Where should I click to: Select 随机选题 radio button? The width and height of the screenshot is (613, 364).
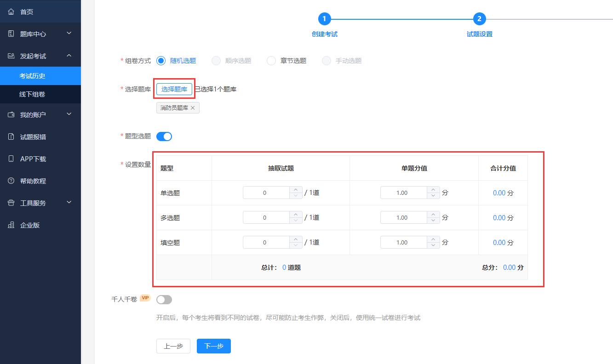(x=161, y=61)
